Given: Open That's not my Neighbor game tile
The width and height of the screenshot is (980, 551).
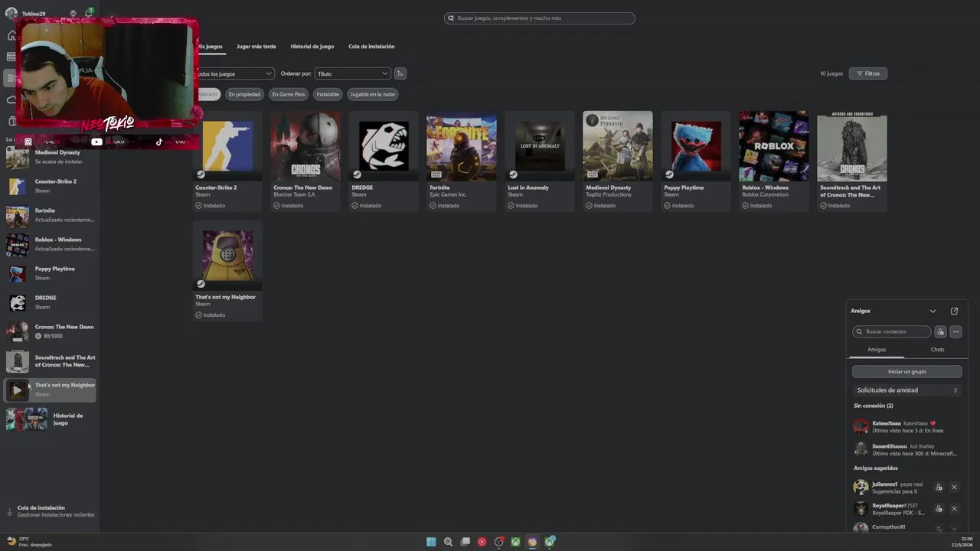Looking at the screenshot, I should tap(227, 271).
